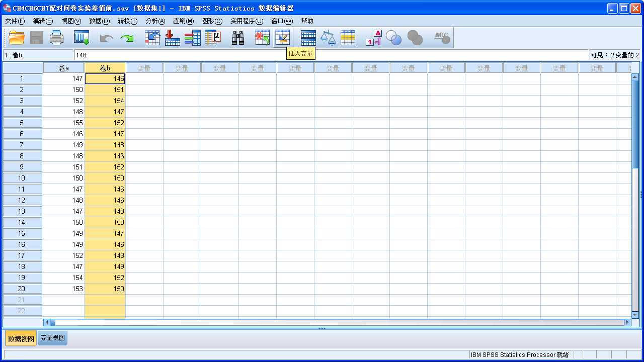Select row header 10
This screenshot has height=362, width=644.
coord(23,178)
